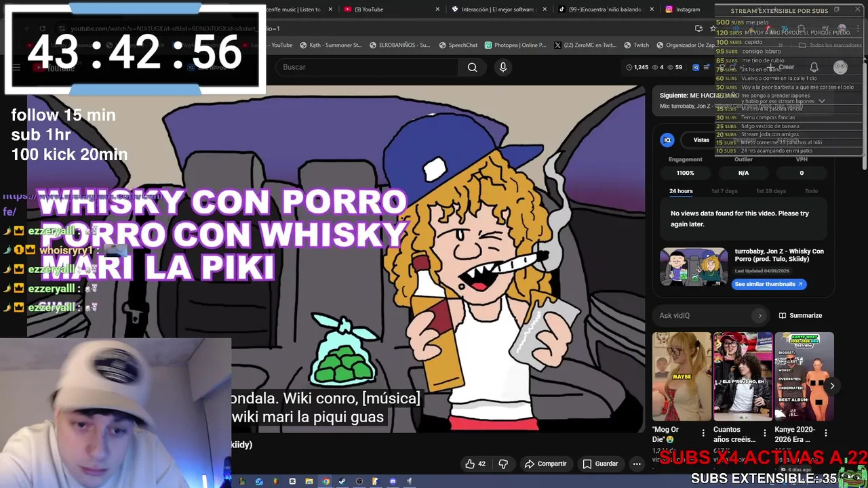
Task: Open the '(22) ZeroMC en Twit...' bookmark
Action: tap(585, 45)
